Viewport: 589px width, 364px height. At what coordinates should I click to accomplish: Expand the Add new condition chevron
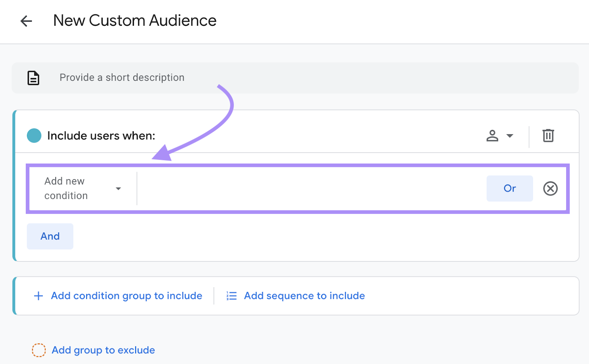(x=118, y=188)
